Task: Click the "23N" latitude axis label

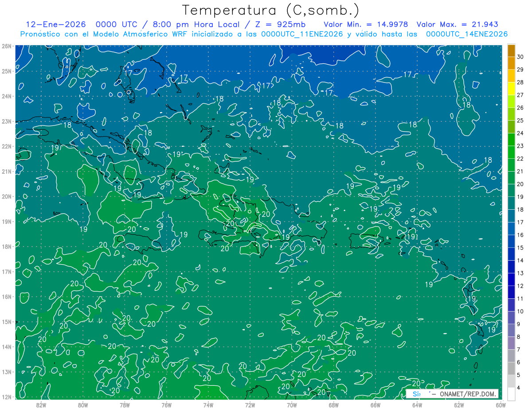Action: [6, 121]
